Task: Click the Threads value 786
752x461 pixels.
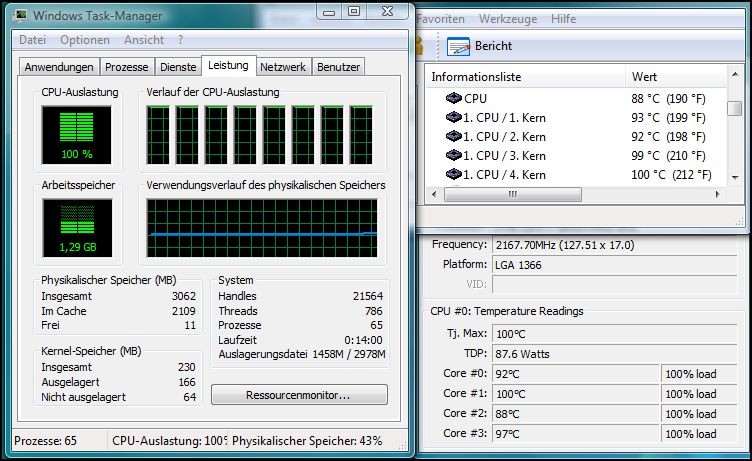Action: pos(374,311)
